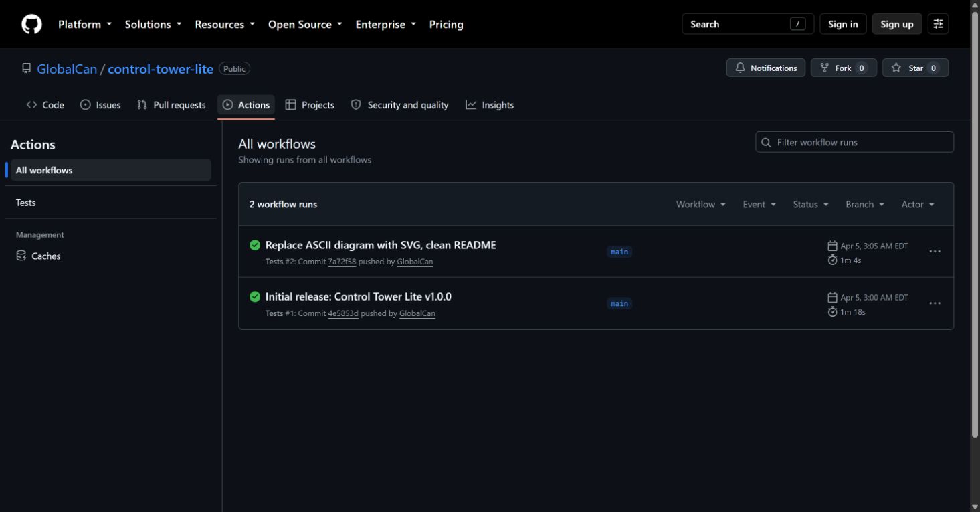
Task: Open the GlobalCan owner link
Action: (x=67, y=69)
